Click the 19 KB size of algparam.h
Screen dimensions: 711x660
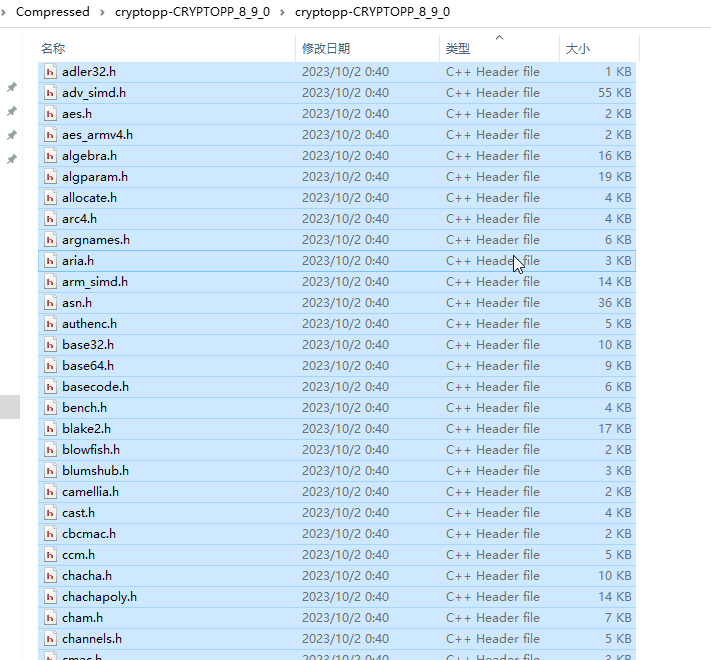point(614,177)
